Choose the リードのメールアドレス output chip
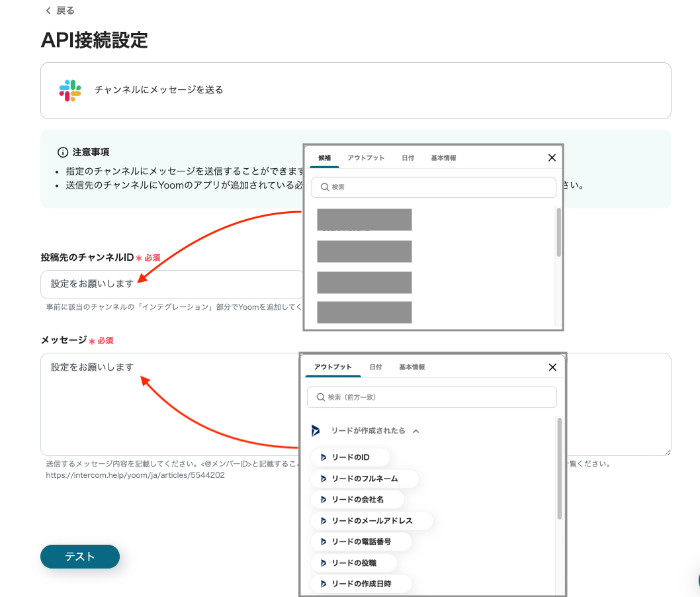Image resolution: width=700 pixels, height=597 pixels. 371,521
